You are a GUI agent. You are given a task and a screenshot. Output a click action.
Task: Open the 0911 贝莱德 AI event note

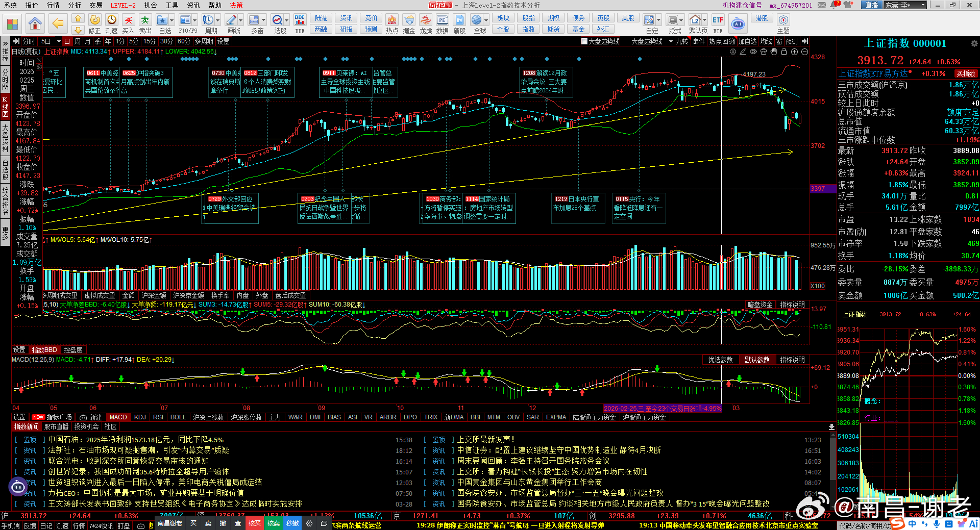coord(346,82)
